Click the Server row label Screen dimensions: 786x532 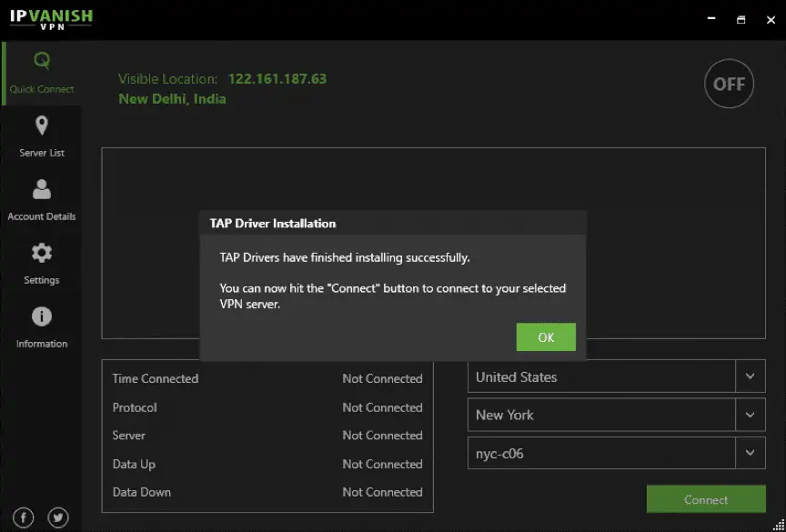click(x=129, y=436)
